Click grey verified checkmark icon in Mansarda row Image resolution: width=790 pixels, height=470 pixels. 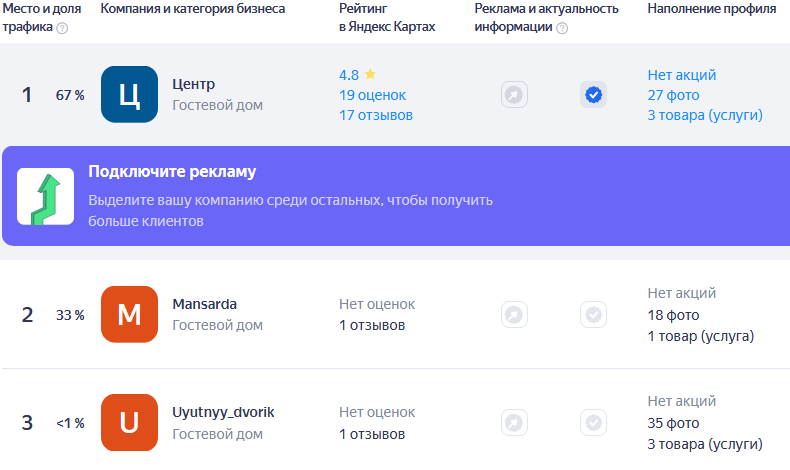[x=594, y=315]
